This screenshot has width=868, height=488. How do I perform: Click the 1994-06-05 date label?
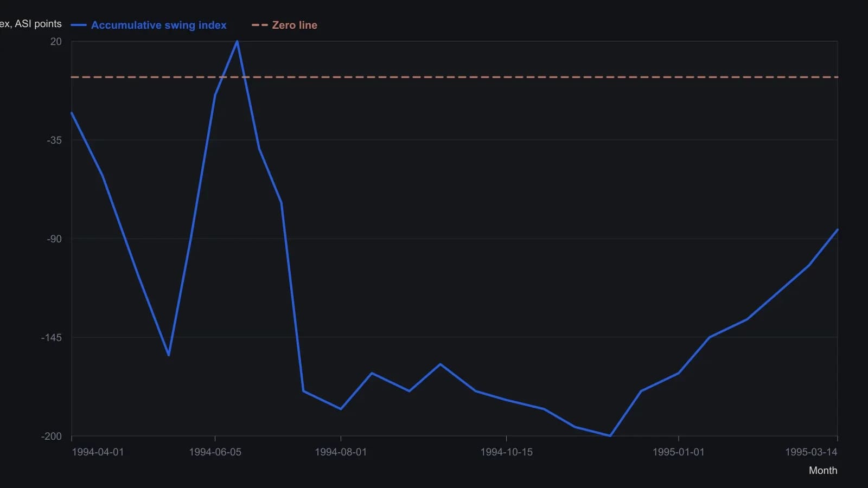coord(215,452)
